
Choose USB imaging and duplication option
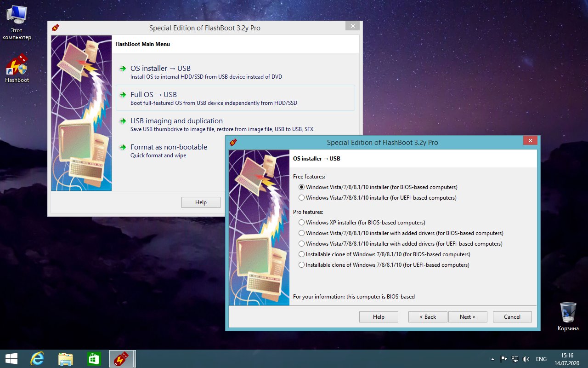tap(235, 124)
